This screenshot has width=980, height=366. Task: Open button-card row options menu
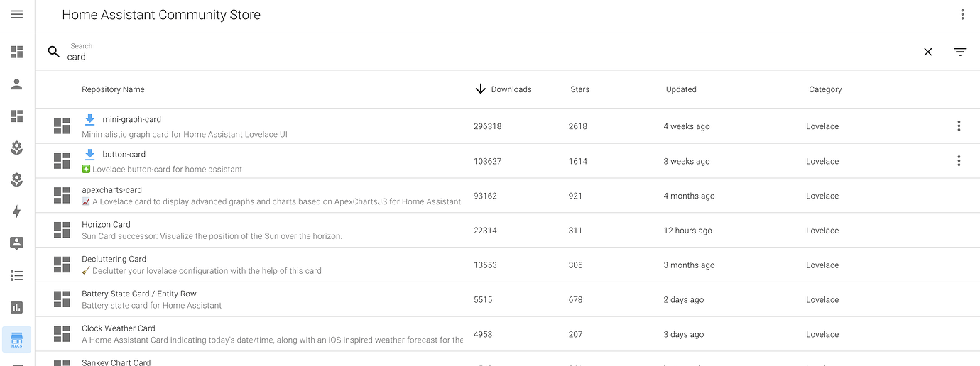[959, 161]
